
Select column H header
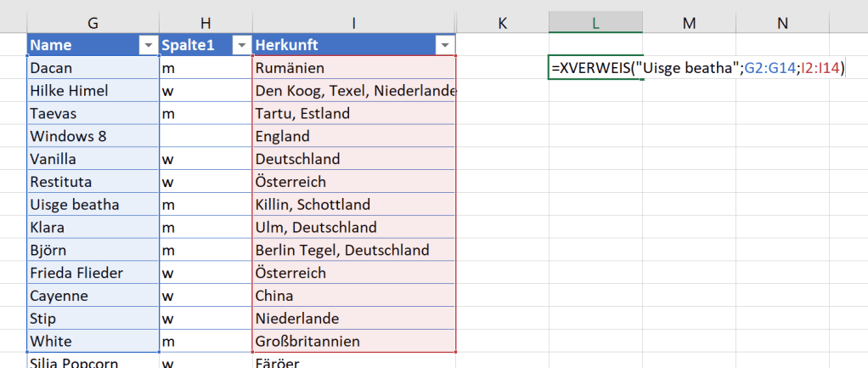[x=205, y=23]
